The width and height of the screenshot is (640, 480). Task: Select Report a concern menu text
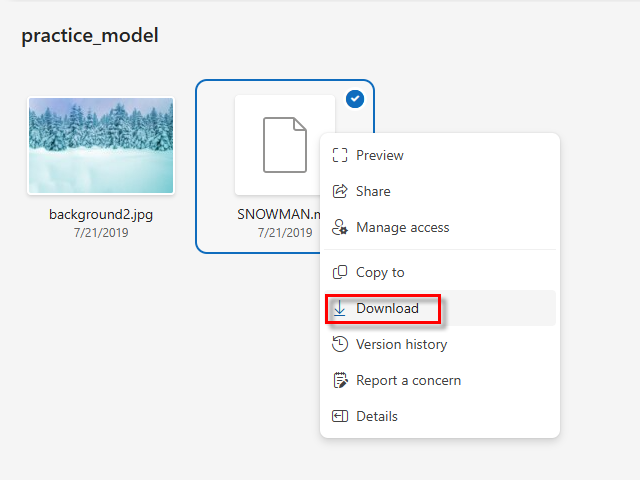pos(408,380)
